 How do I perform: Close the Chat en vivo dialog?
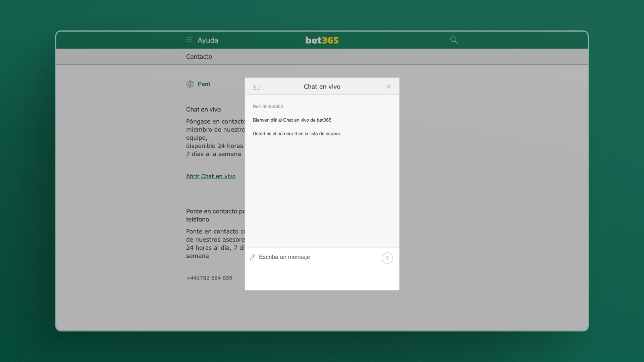[389, 86]
